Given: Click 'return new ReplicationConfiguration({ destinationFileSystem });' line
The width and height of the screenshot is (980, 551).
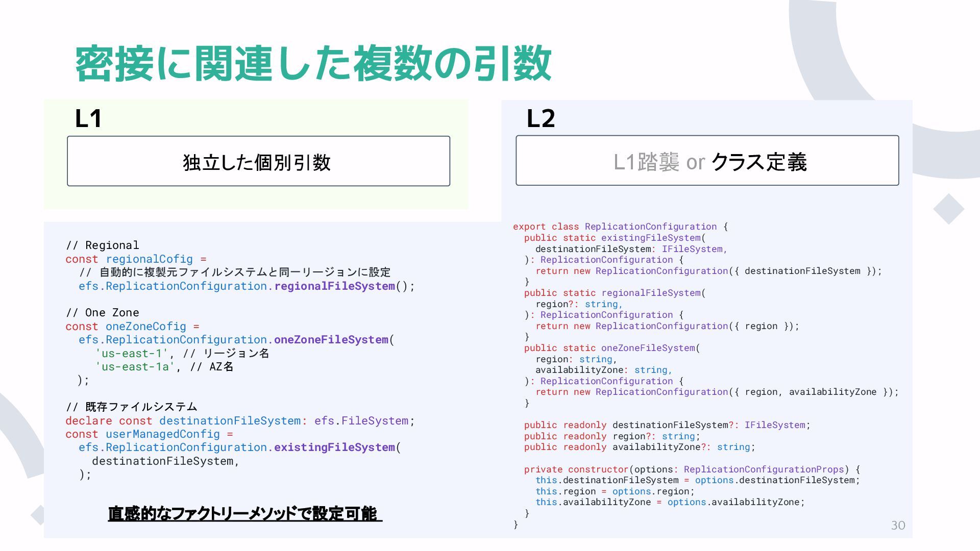Looking at the screenshot, I should [708, 271].
